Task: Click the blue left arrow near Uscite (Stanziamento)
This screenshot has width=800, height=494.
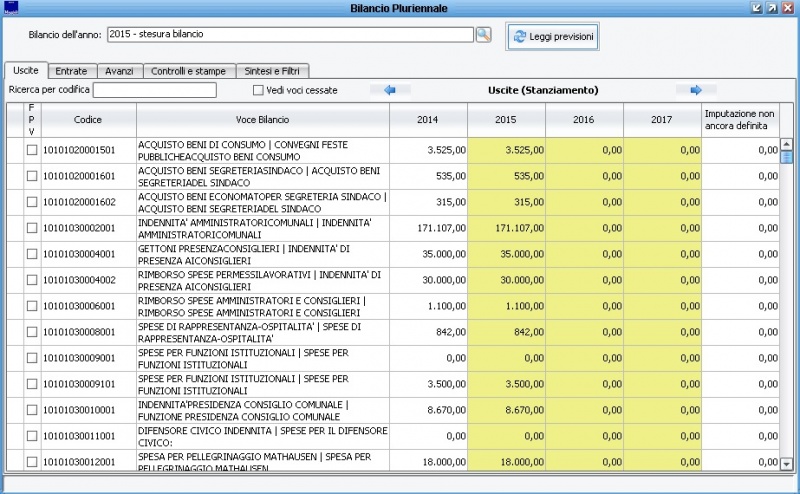Action: (x=390, y=90)
